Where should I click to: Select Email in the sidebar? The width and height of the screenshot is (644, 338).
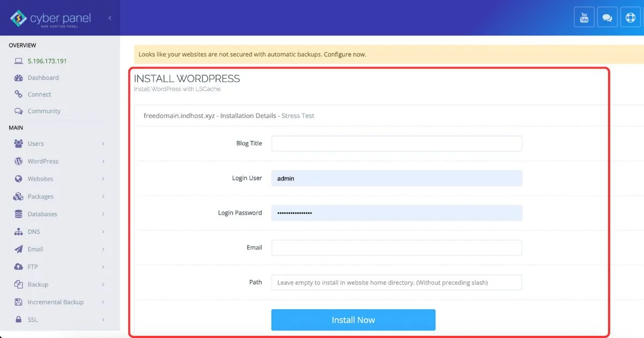[x=35, y=249]
